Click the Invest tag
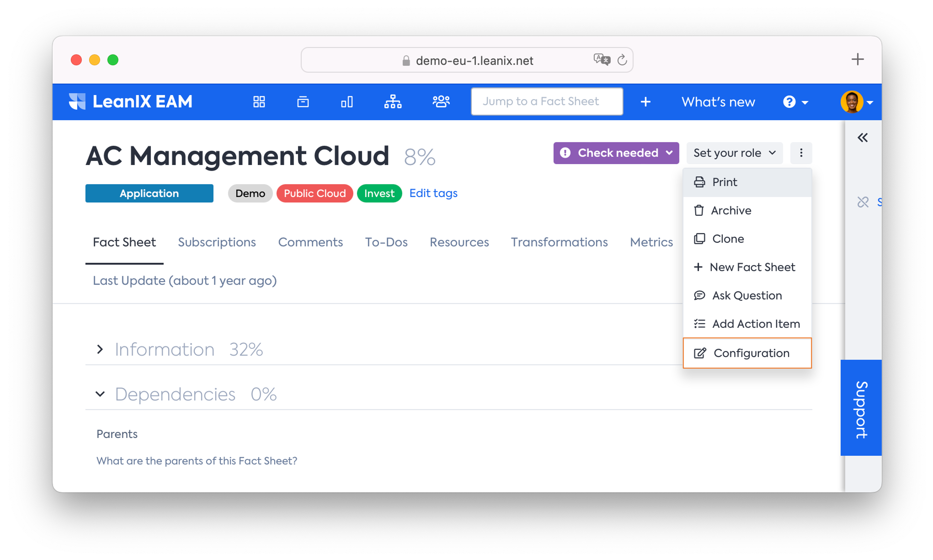Screen dimensions: 933x560 [379, 193]
